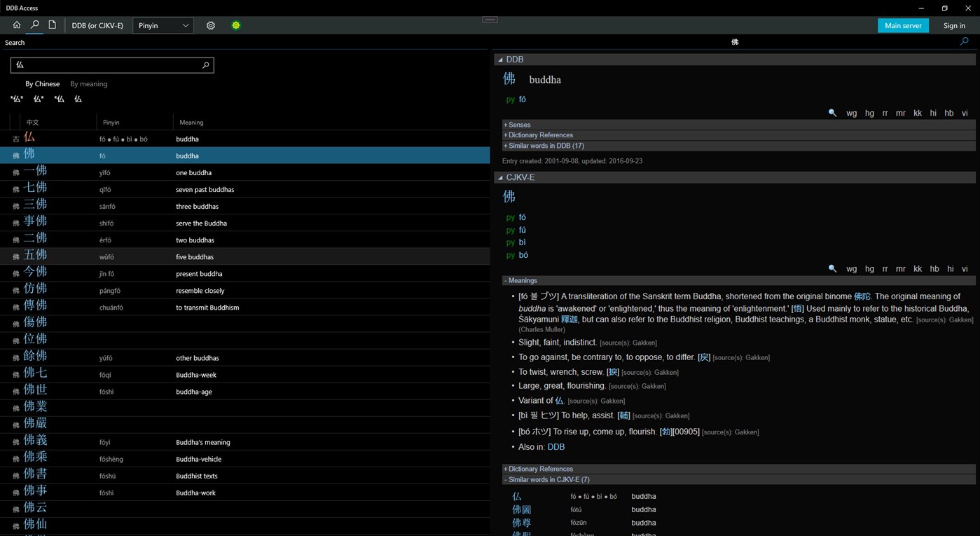This screenshot has height=536, width=980.
Task: Switch to the By meaning search tab
Action: click(x=88, y=83)
